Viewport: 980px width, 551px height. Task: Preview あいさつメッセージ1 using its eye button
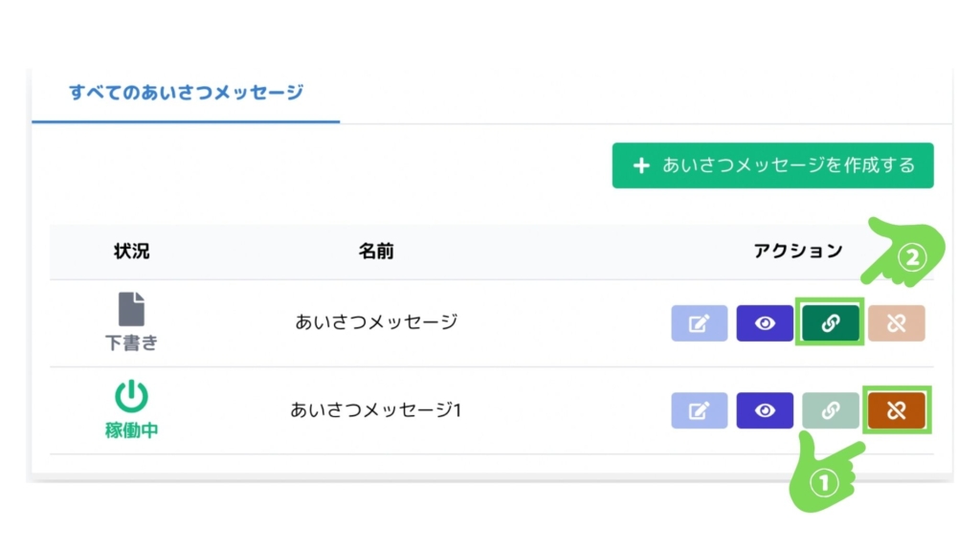[765, 410]
